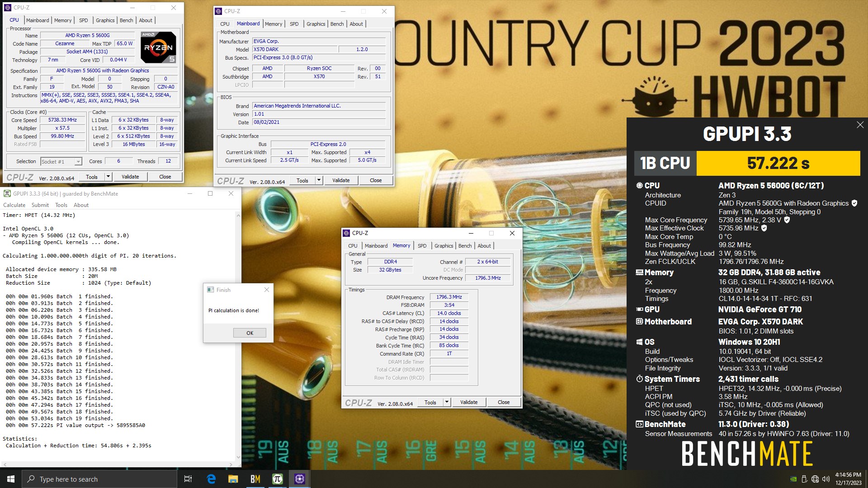Click the Memory size 32 GBytes field
This screenshot has height=488, width=868.
tap(390, 270)
